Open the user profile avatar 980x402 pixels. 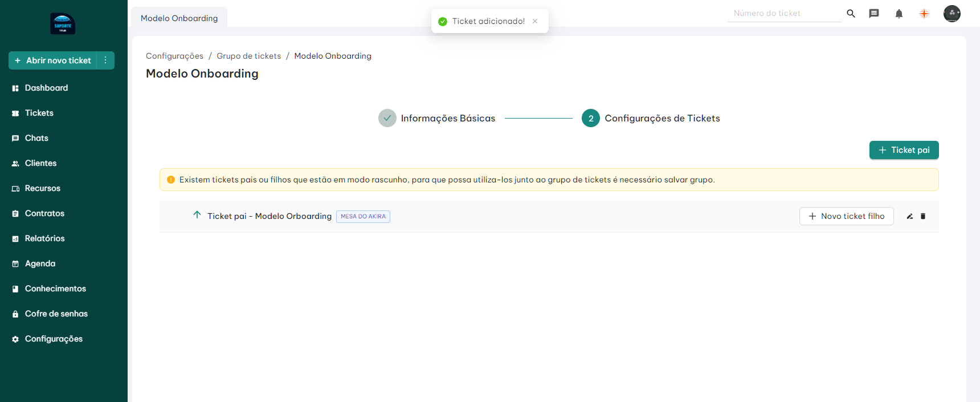click(952, 14)
